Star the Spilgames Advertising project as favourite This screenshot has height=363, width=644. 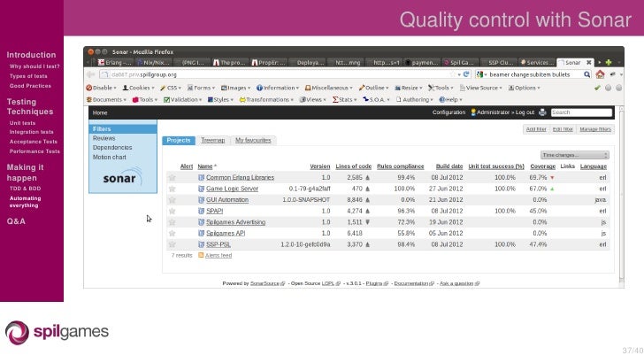click(172, 222)
